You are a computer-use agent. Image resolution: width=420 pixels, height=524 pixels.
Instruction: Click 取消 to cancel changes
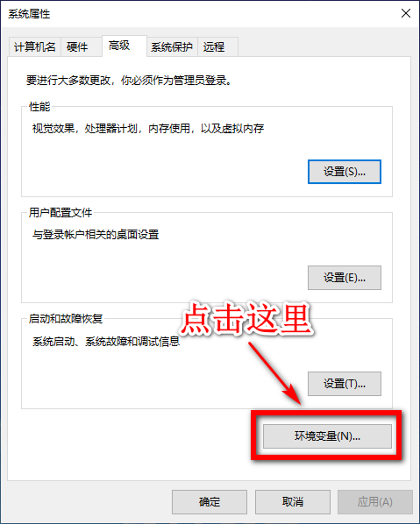(x=293, y=502)
